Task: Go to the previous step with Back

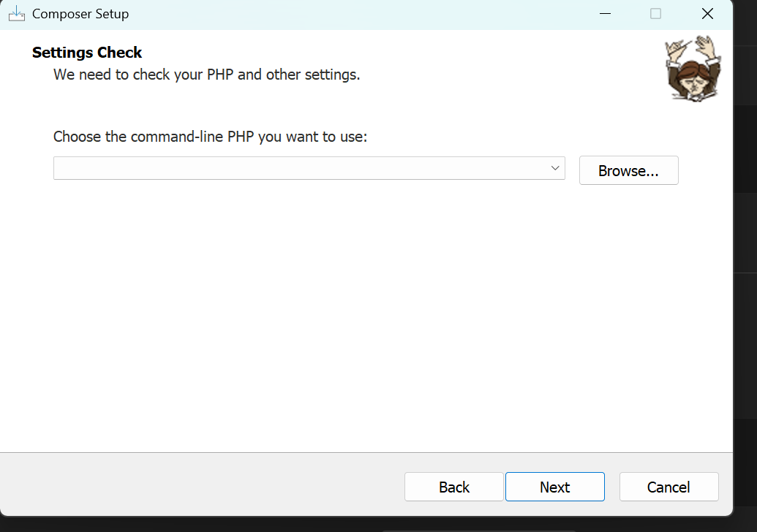Action: pyautogui.click(x=453, y=487)
